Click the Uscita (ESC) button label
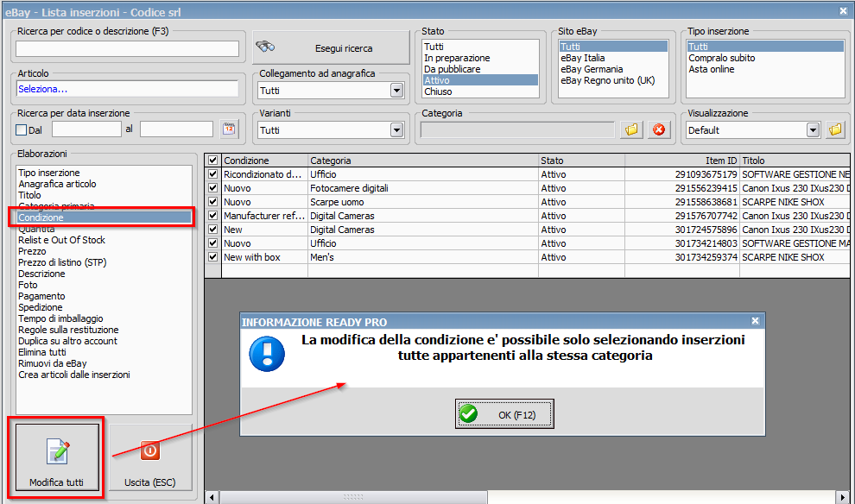855x504 pixels. [150, 482]
